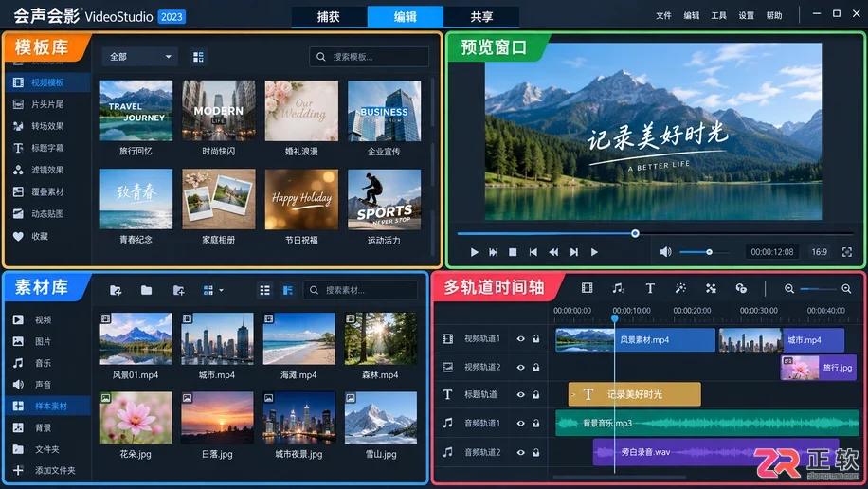Play the preview video
The width and height of the screenshot is (868, 489).
474,252
